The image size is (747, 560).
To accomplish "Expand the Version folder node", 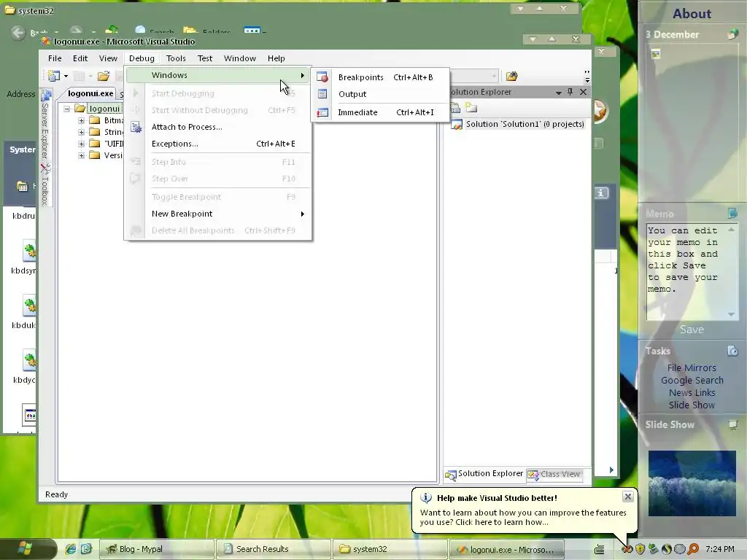I will [82, 155].
